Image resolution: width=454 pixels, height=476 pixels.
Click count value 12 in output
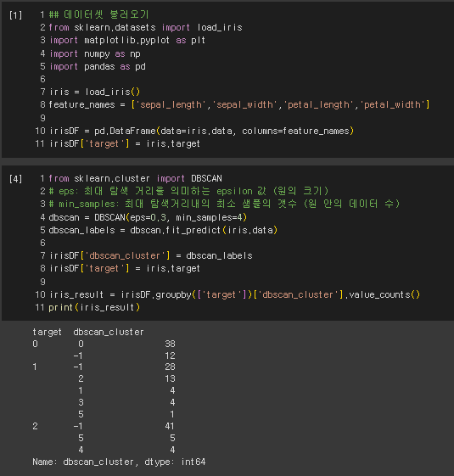tap(170, 356)
